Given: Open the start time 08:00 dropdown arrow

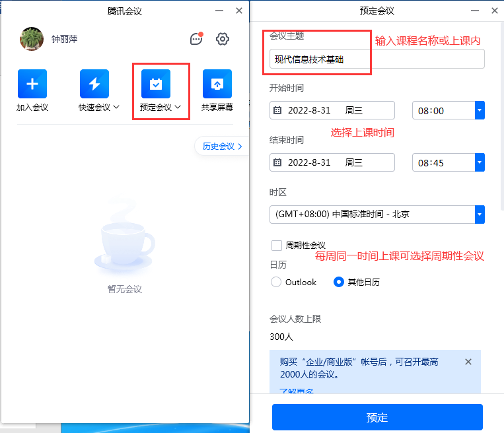Looking at the screenshot, I should (480, 110).
